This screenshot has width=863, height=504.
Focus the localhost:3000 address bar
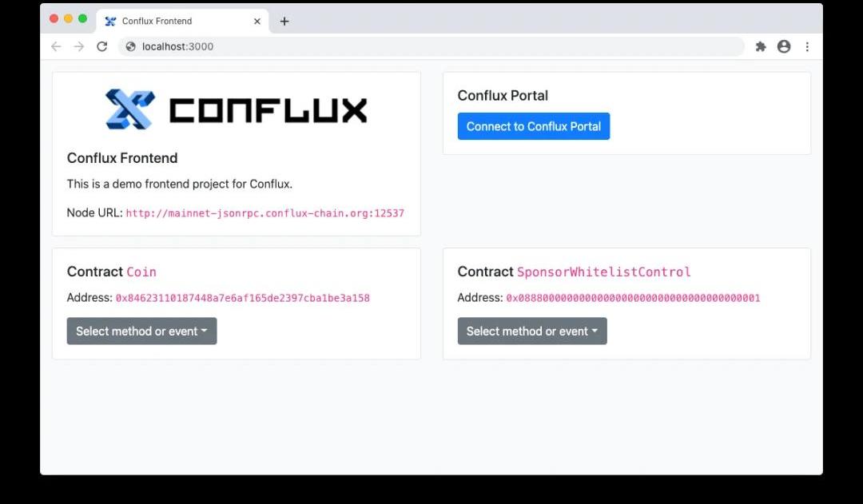(x=431, y=46)
